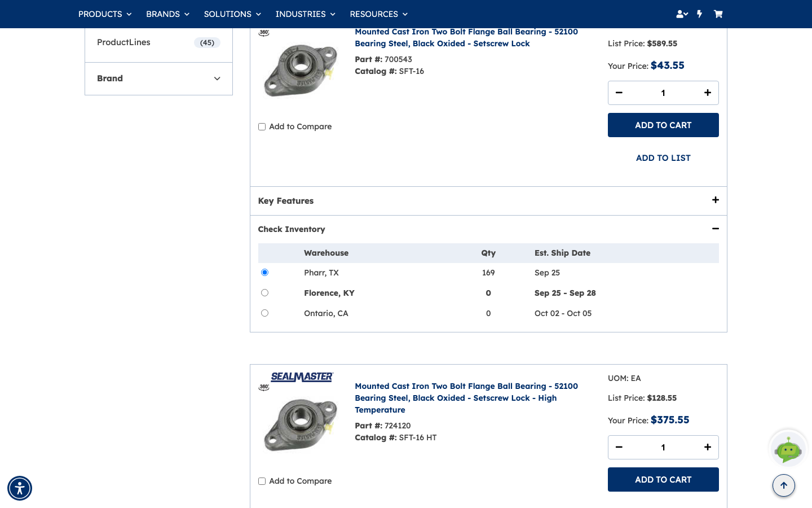Select the Ontario, CA warehouse radio
Image resolution: width=812 pixels, height=508 pixels.
264,313
